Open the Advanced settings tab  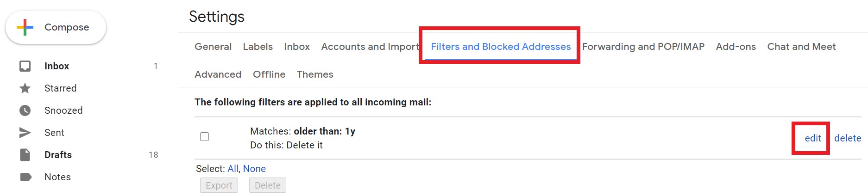(x=218, y=74)
